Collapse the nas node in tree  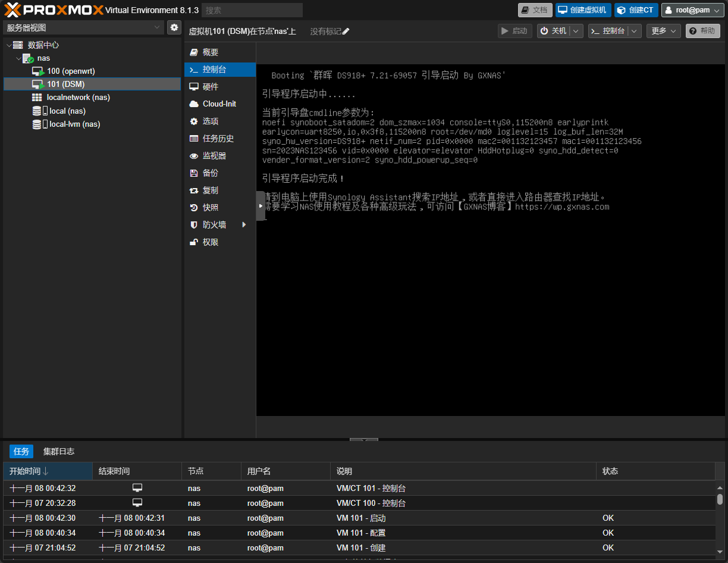[x=18, y=58]
